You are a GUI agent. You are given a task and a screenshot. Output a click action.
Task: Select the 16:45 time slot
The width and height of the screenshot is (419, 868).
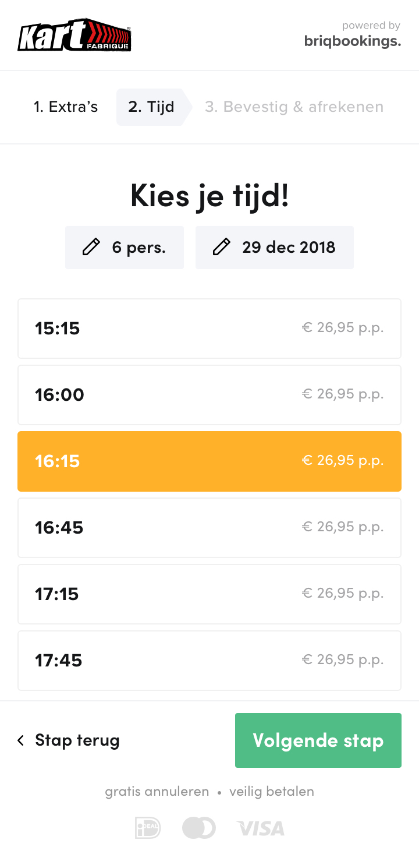pos(210,528)
